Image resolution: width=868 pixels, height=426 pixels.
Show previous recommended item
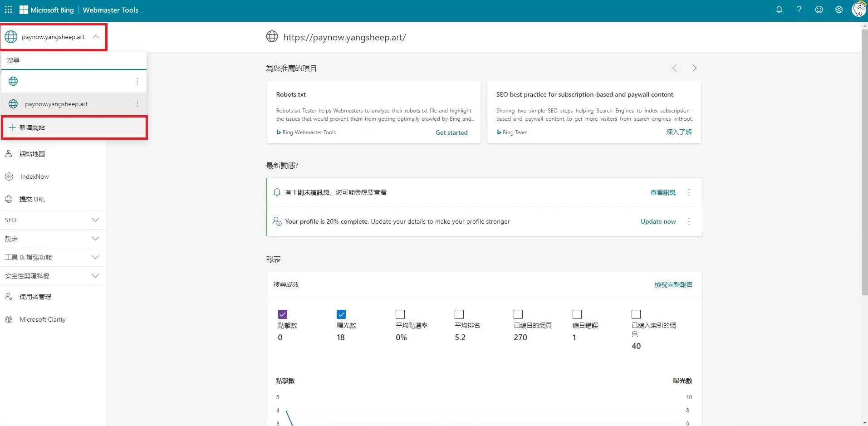(675, 68)
